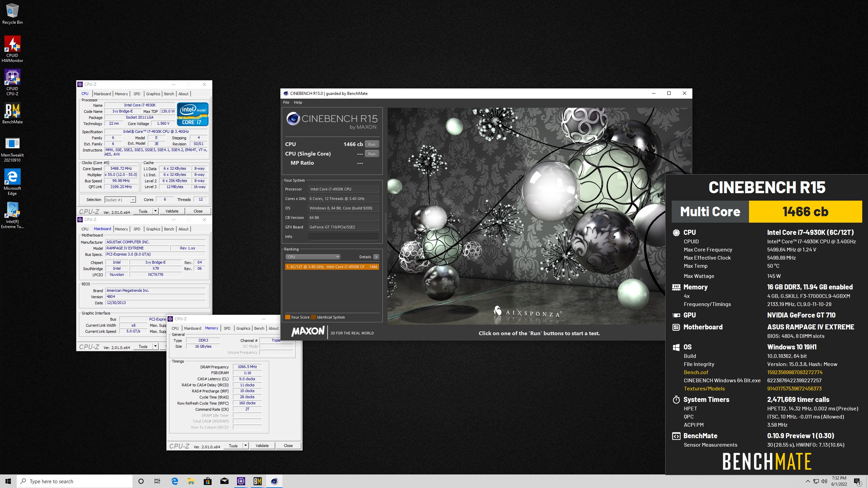Click the Intel Core i7 logo in CPU-Z
Screen dimensions: 868x488
coord(193,114)
